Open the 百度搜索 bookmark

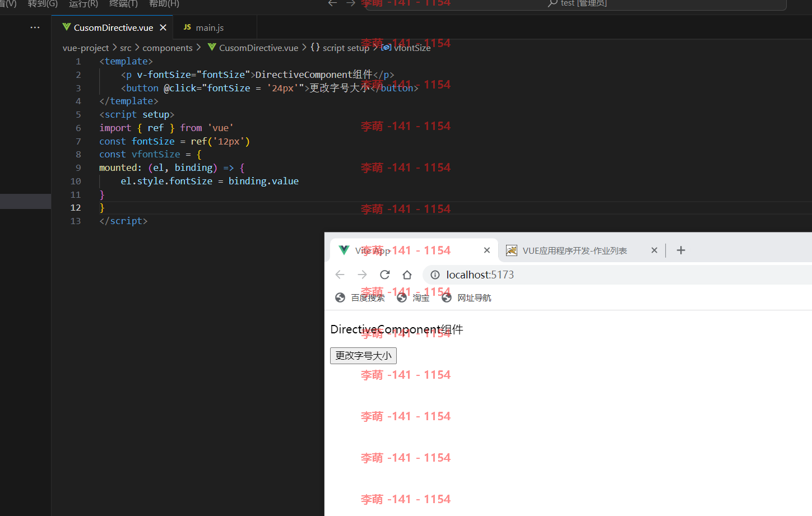(x=360, y=297)
